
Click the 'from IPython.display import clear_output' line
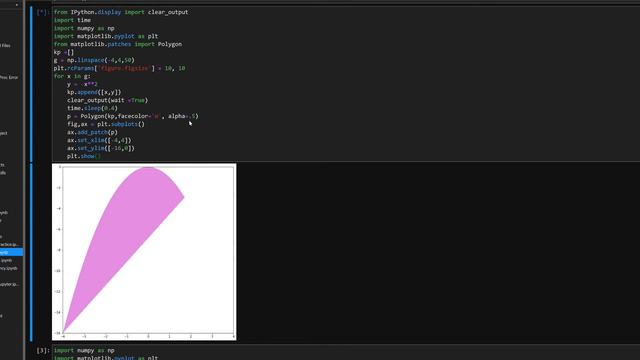coord(121,12)
